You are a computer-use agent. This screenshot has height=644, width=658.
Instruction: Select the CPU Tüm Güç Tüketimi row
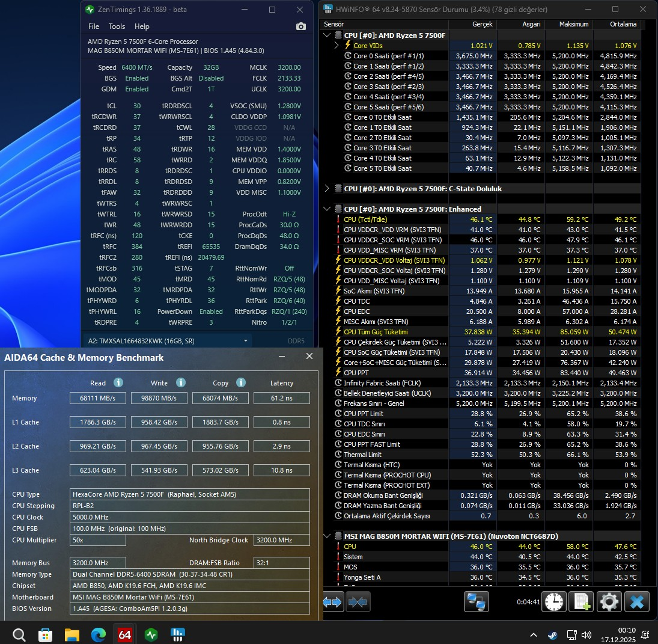click(482, 332)
